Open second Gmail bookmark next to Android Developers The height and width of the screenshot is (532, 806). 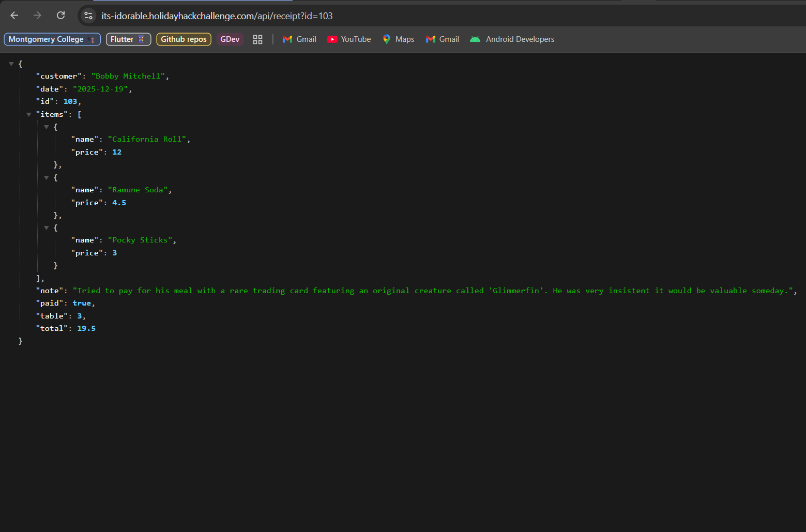click(x=442, y=39)
